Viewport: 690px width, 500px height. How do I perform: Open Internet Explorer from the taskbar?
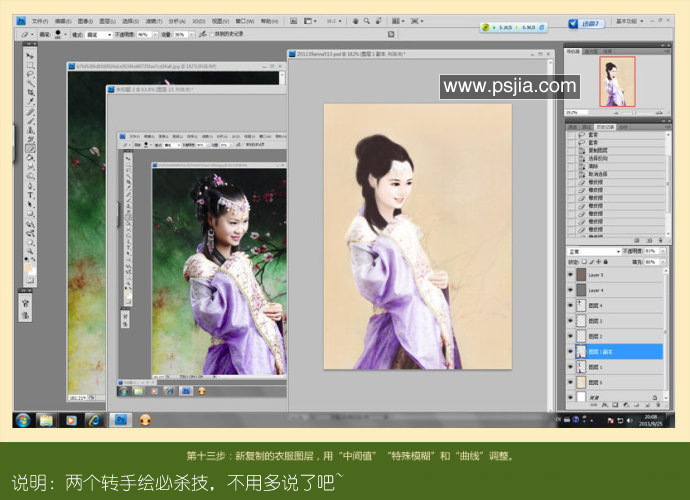point(95,420)
